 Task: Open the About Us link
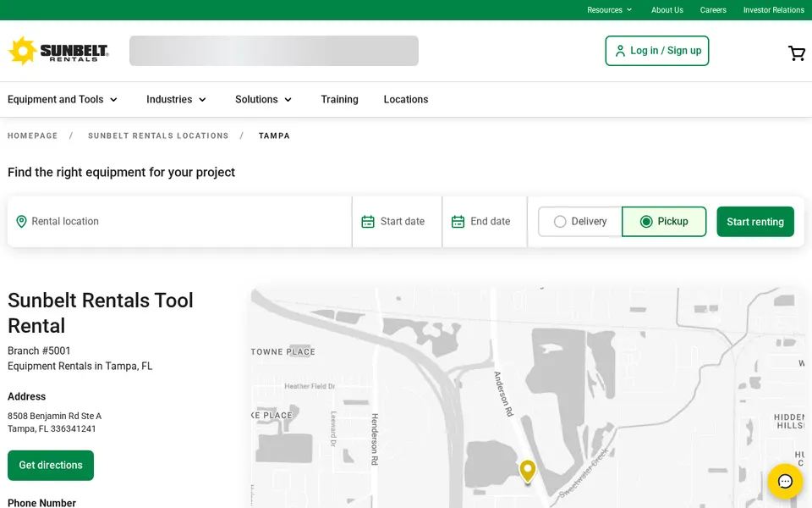tap(667, 10)
